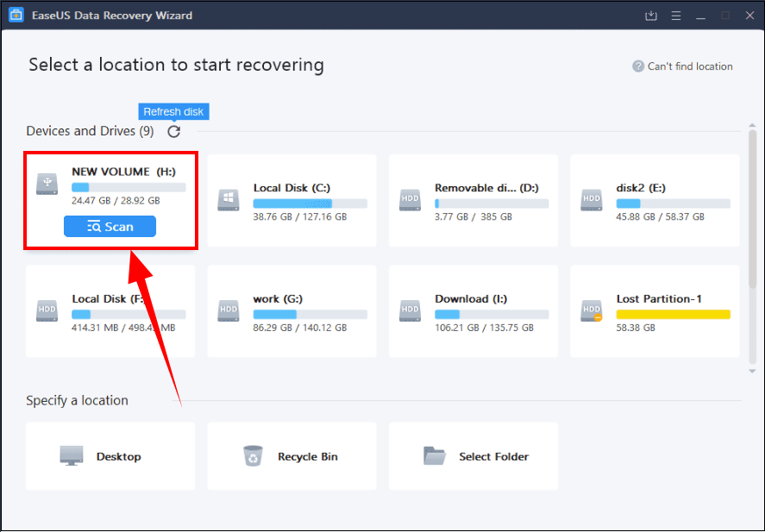Refresh the disk list
This screenshot has width=765, height=532.
pos(173,131)
